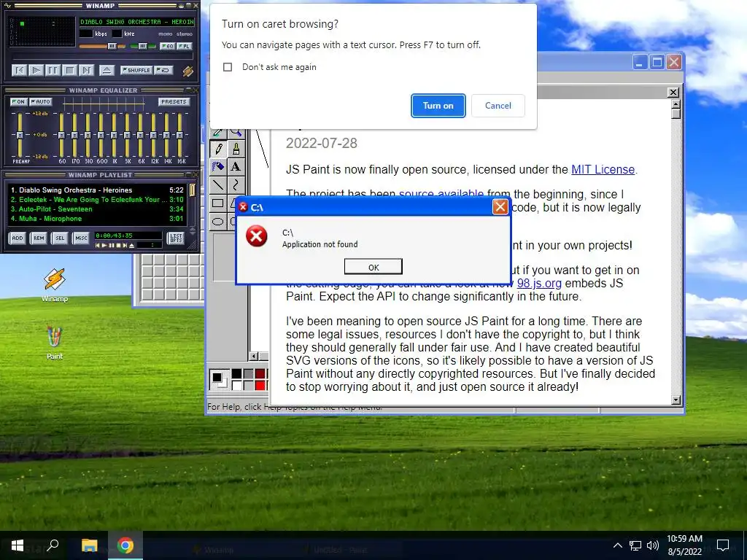747x560 pixels.
Task: Open File Explorer from taskbar
Action: coord(89,545)
